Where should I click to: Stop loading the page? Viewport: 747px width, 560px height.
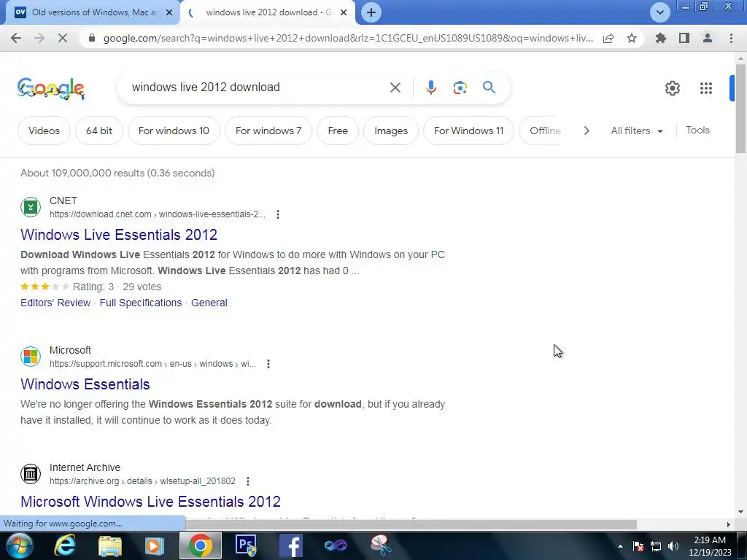(63, 38)
